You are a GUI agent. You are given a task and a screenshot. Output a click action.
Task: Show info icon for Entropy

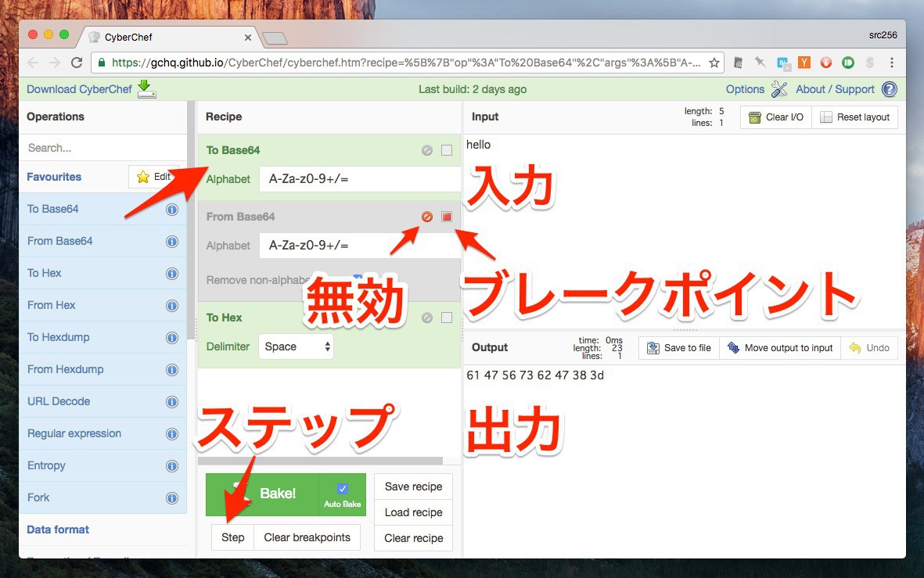172,466
